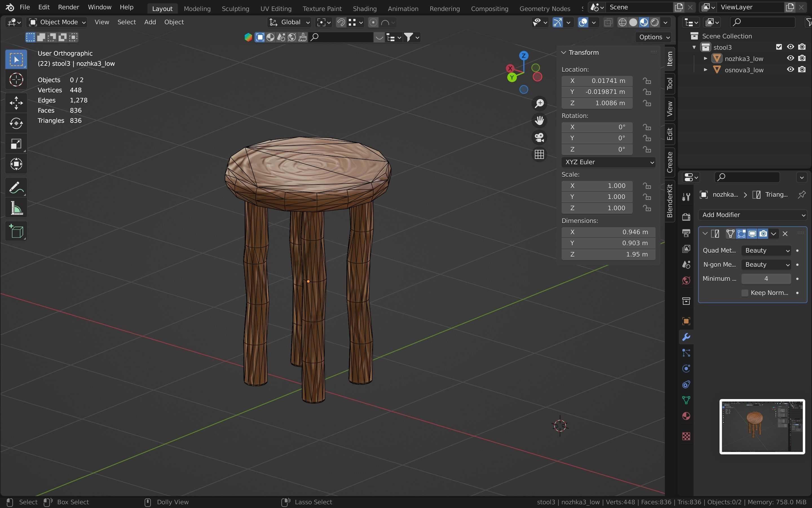Toggle snapping magnet icon
The image size is (812, 508).
pyautogui.click(x=341, y=22)
